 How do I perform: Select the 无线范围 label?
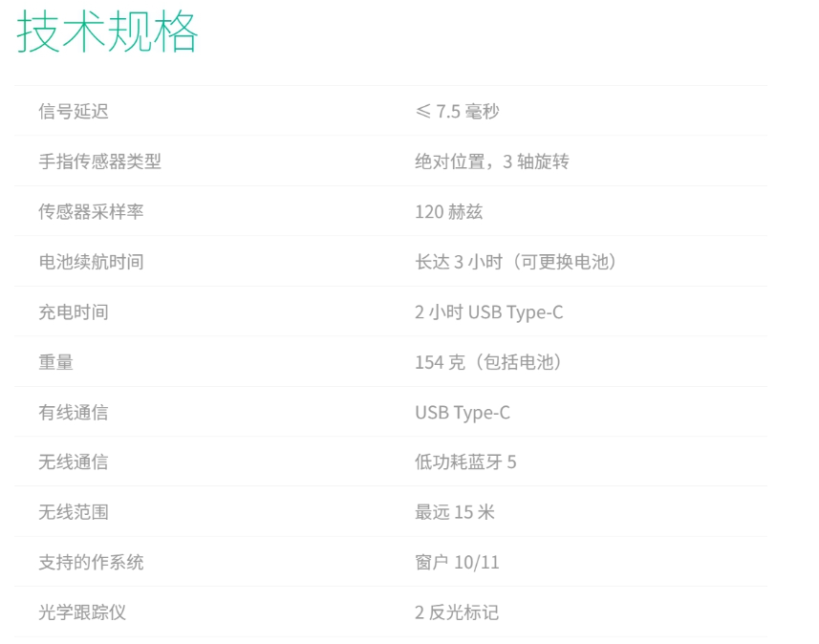(x=74, y=512)
